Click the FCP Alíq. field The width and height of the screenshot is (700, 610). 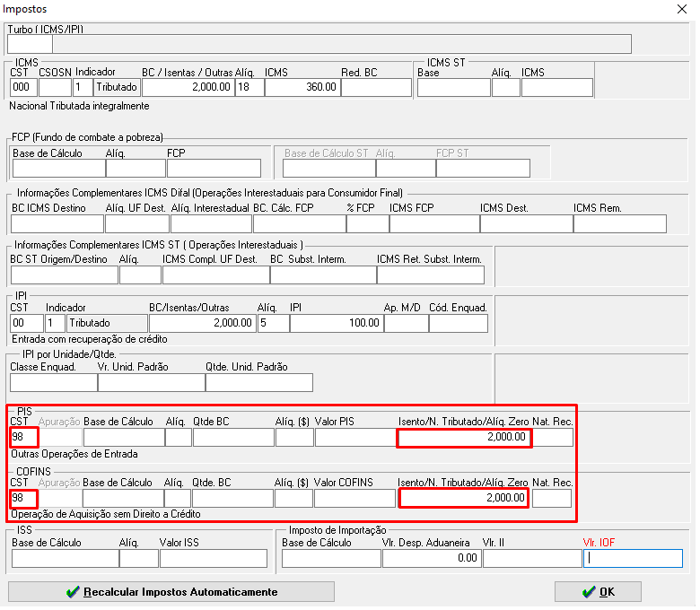136,169
